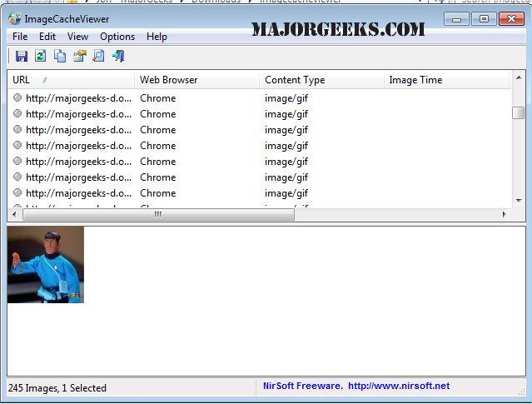Image resolution: width=532 pixels, height=404 pixels.
Task: Click the horizontal scrollbar left arrow
Action: pyautogui.click(x=14, y=214)
